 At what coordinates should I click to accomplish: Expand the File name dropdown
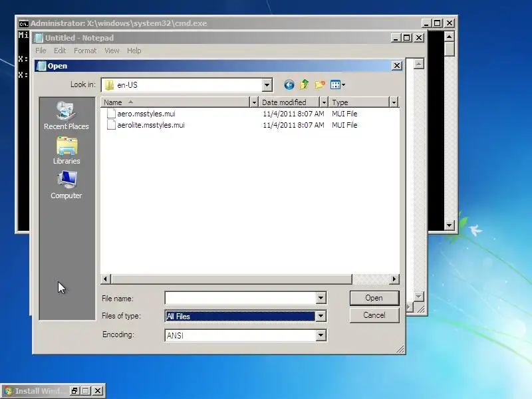point(321,298)
